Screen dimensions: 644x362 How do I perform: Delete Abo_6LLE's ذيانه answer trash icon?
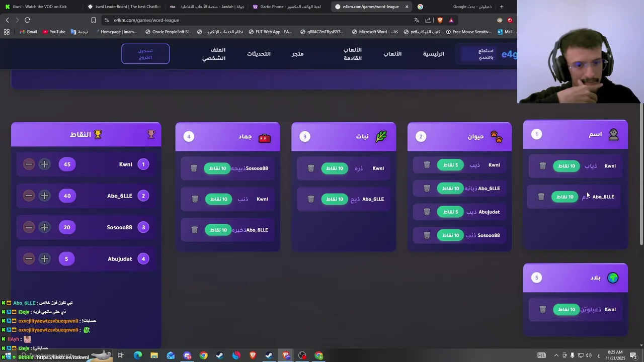427,189
